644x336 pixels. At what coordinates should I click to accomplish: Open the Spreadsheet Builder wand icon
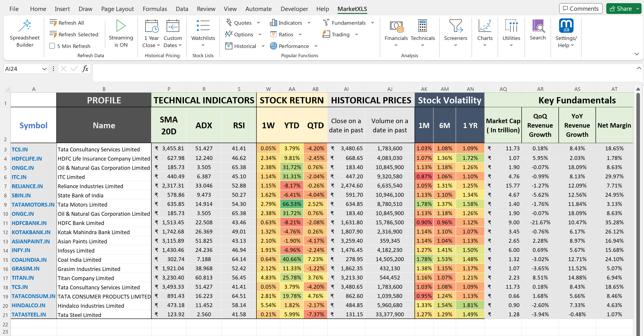[x=25, y=26]
